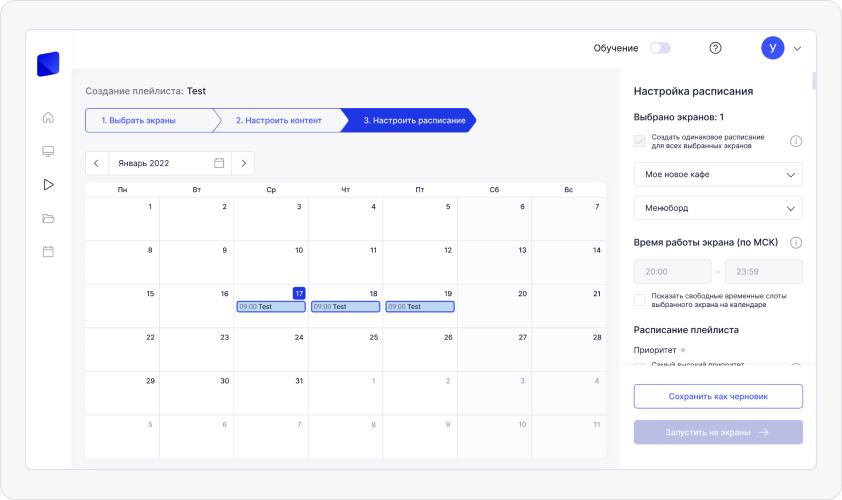This screenshot has width=842, height=500.
Task: Click the info icon beside Время работы экрана
Action: [x=796, y=243]
